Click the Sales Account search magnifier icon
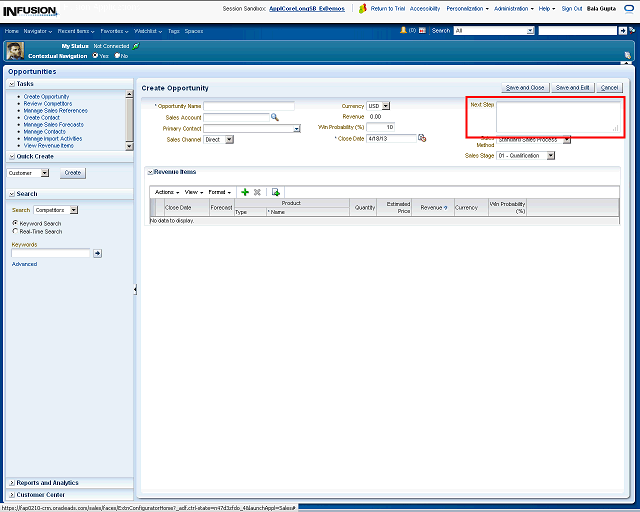 tap(275, 117)
